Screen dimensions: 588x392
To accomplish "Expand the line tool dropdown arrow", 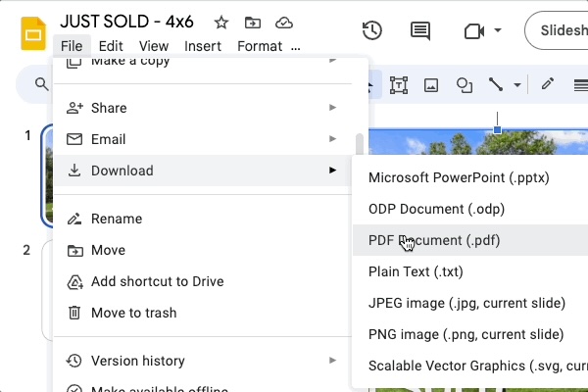I will click(517, 85).
